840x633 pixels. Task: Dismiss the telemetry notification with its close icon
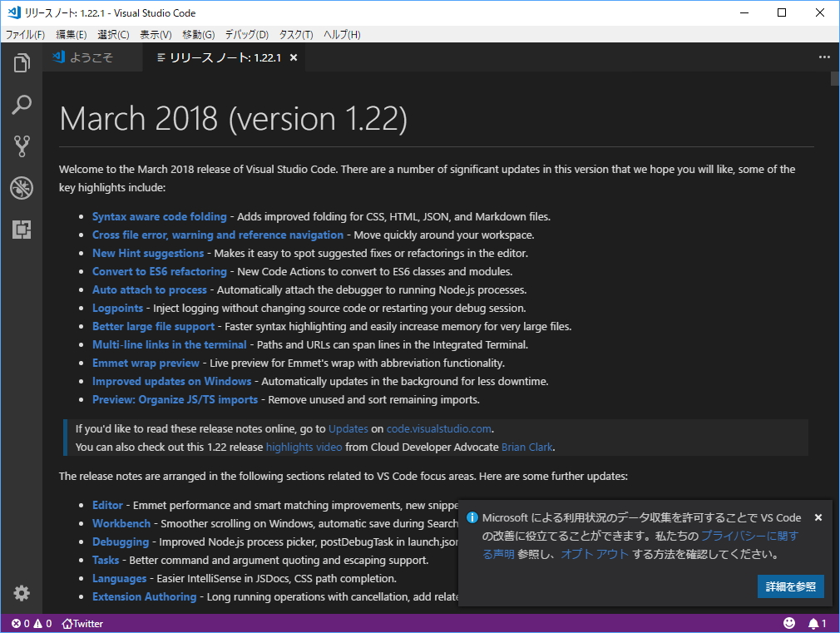click(x=818, y=517)
